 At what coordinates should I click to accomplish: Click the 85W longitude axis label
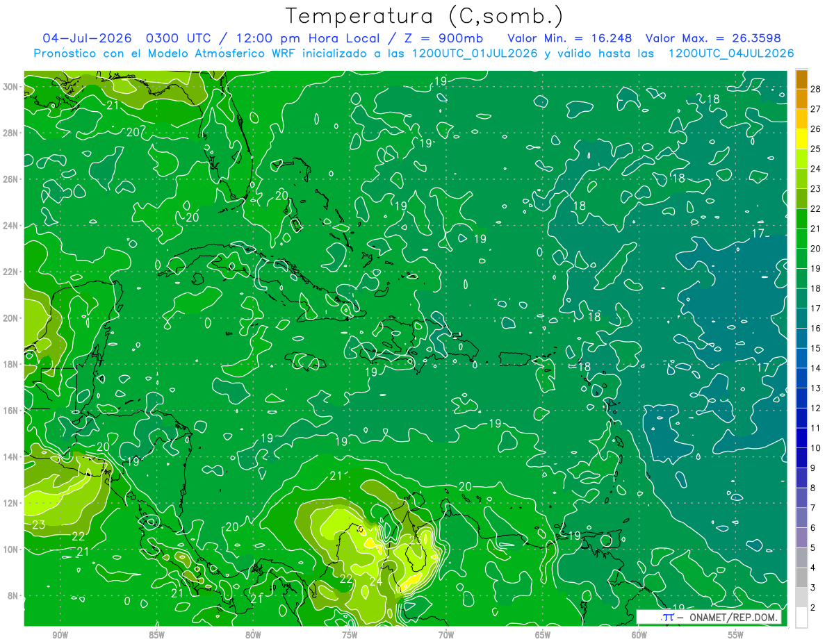[157, 635]
